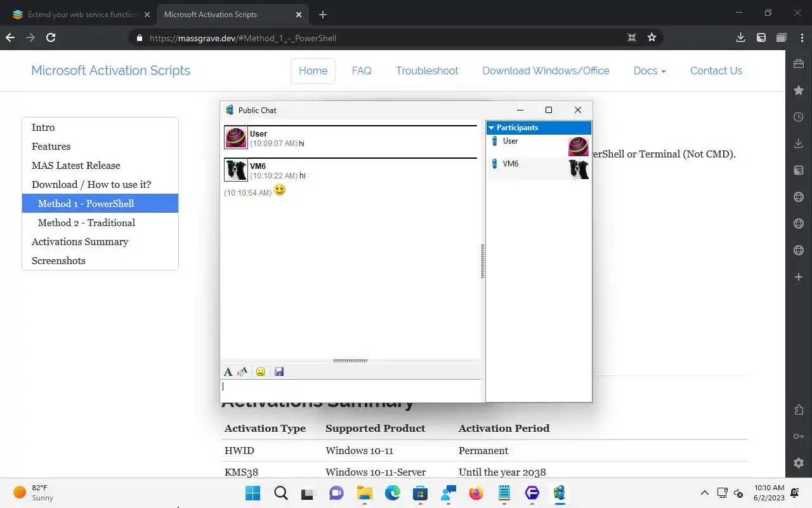Open font settings in chat toolbar
This screenshot has width=812, height=508.
point(228,371)
